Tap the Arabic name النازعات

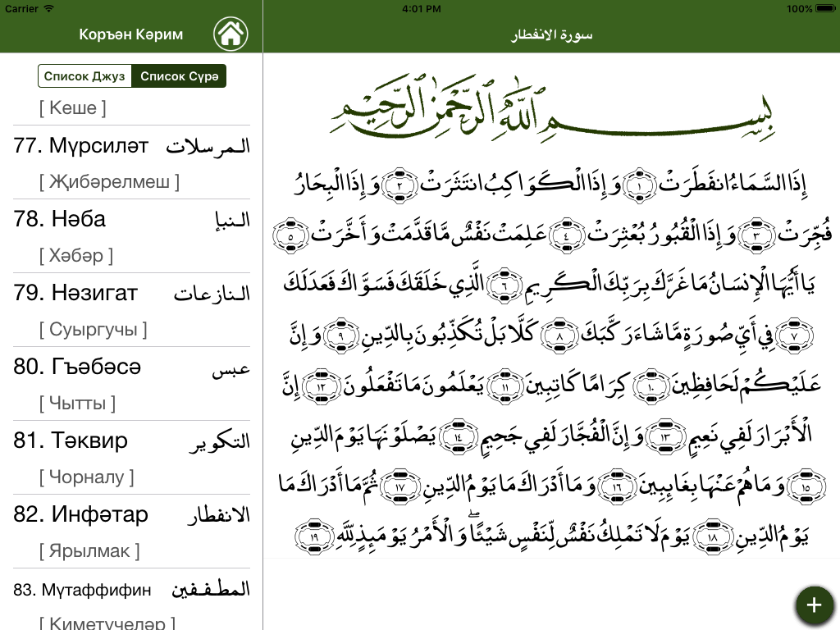[x=212, y=293]
